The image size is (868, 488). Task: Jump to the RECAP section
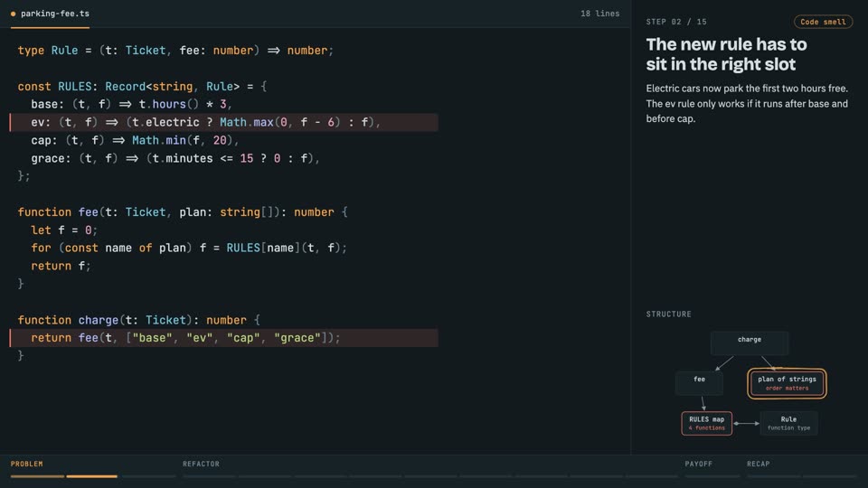point(758,464)
